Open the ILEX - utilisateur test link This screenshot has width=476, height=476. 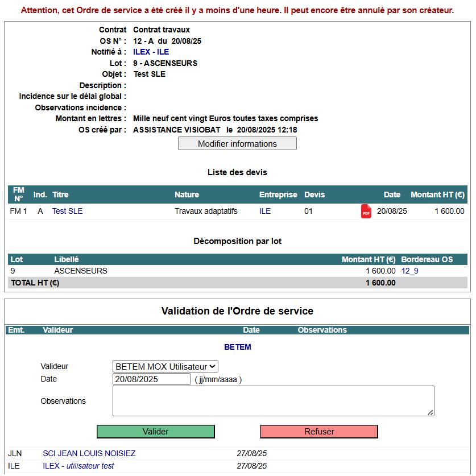coord(78,466)
